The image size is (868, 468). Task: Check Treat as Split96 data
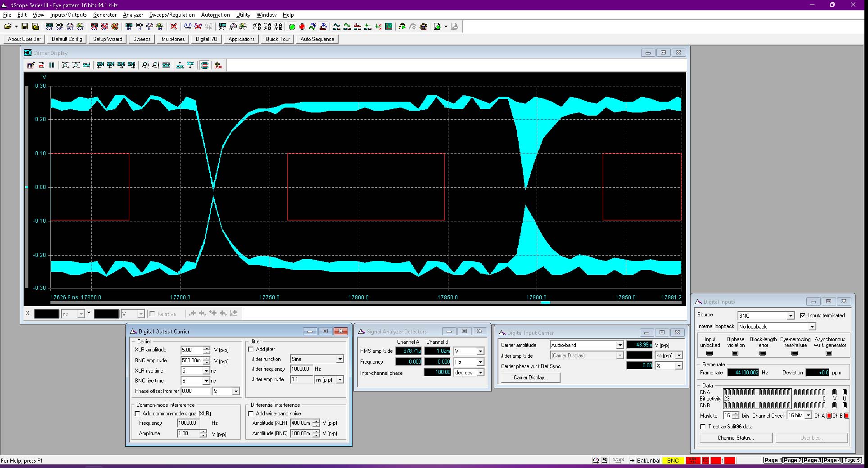coord(703,427)
